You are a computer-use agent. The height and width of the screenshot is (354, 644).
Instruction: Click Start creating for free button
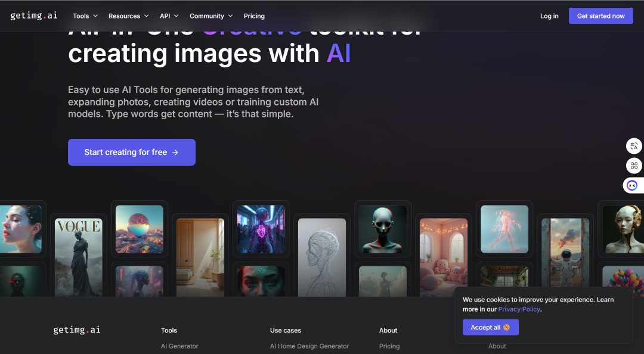(x=131, y=152)
